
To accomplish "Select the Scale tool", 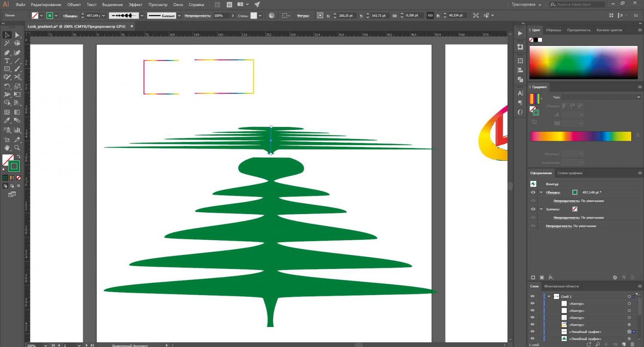I will 17,86.
